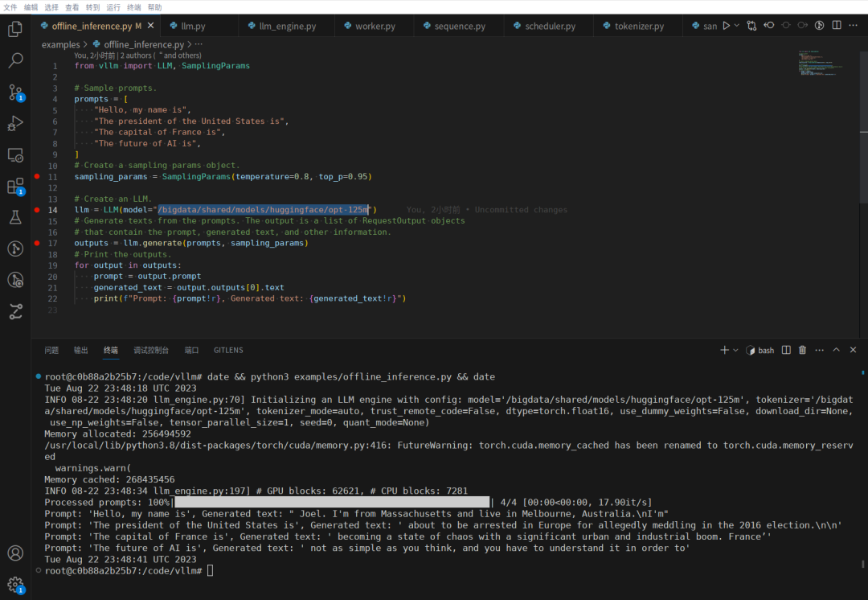Toggle the breakpoint on line 14
Image resolution: width=868 pixels, height=600 pixels.
pos(37,209)
